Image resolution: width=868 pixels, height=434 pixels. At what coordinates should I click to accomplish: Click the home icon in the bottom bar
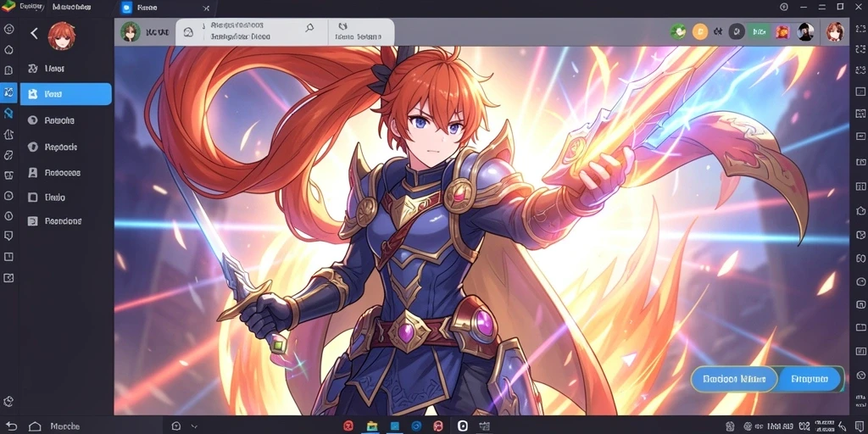[x=35, y=426]
